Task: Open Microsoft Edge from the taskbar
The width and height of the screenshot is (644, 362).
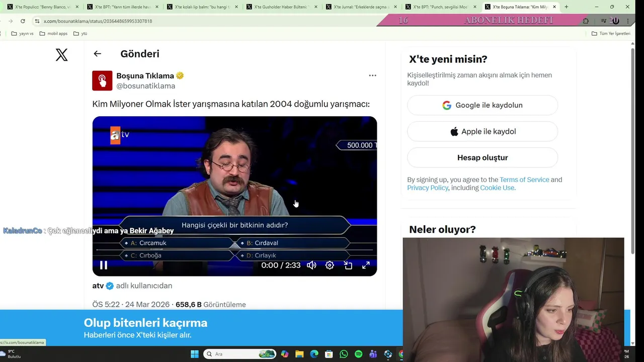Action: (x=314, y=354)
